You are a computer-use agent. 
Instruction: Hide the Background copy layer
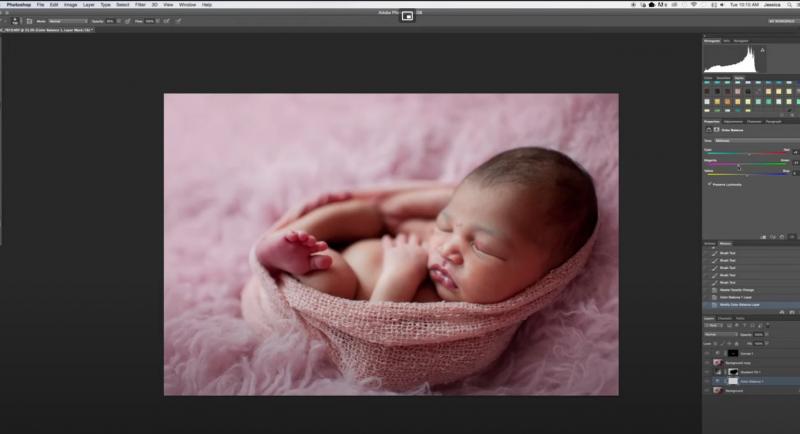[x=708, y=362]
